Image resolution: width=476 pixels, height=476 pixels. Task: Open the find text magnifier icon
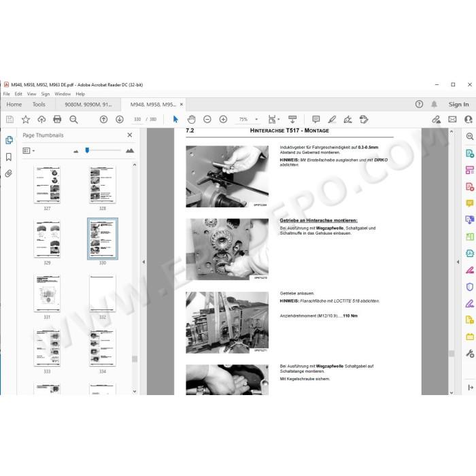(x=73, y=119)
